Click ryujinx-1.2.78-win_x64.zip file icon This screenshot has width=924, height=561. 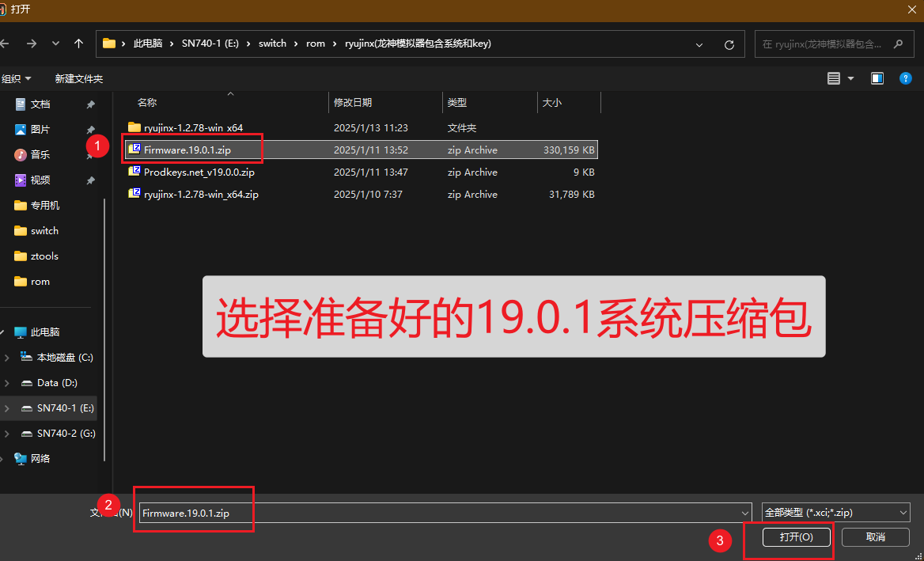(134, 194)
